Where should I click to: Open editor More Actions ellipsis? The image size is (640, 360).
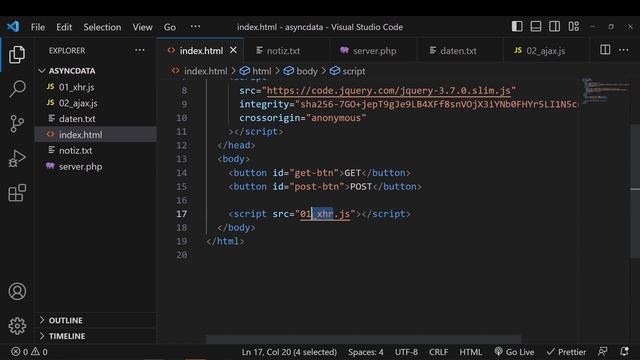[x=623, y=50]
